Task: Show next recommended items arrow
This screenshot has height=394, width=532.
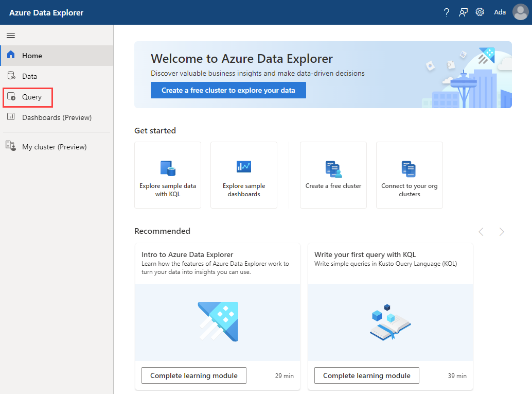Action: (x=502, y=232)
